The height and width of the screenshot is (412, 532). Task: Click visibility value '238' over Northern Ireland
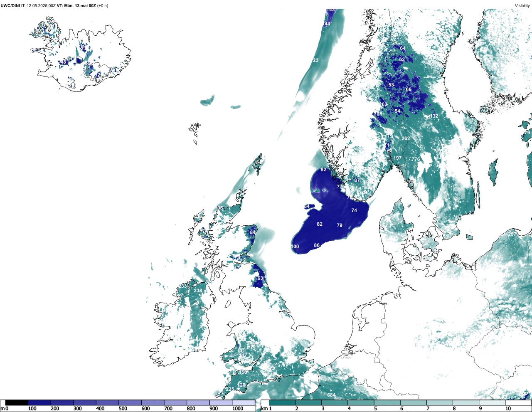coord(198,291)
